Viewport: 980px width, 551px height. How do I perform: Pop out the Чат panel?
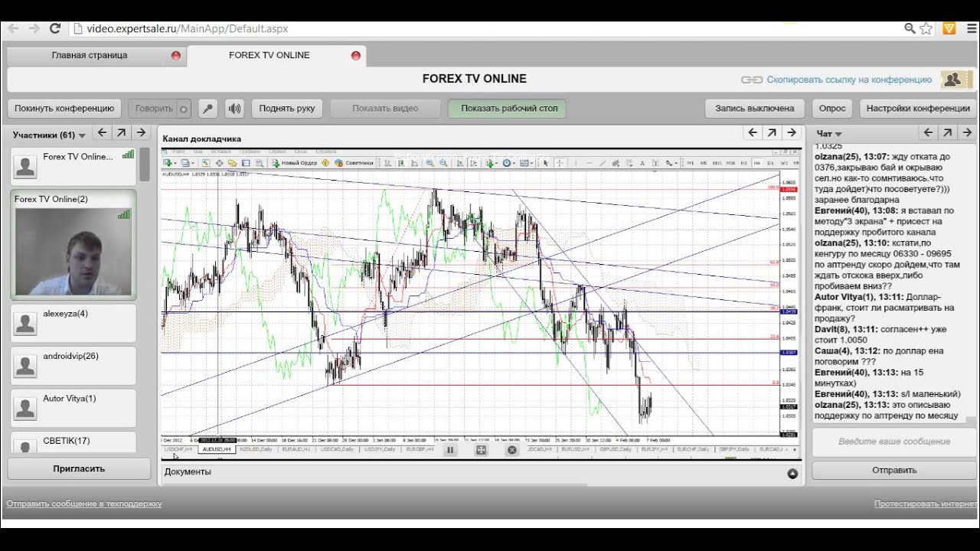click(948, 133)
